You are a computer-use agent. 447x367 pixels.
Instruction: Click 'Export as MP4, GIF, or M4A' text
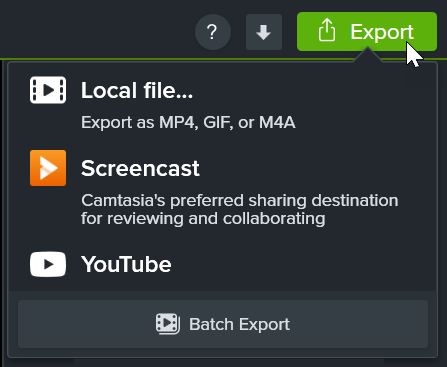click(188, 123)
